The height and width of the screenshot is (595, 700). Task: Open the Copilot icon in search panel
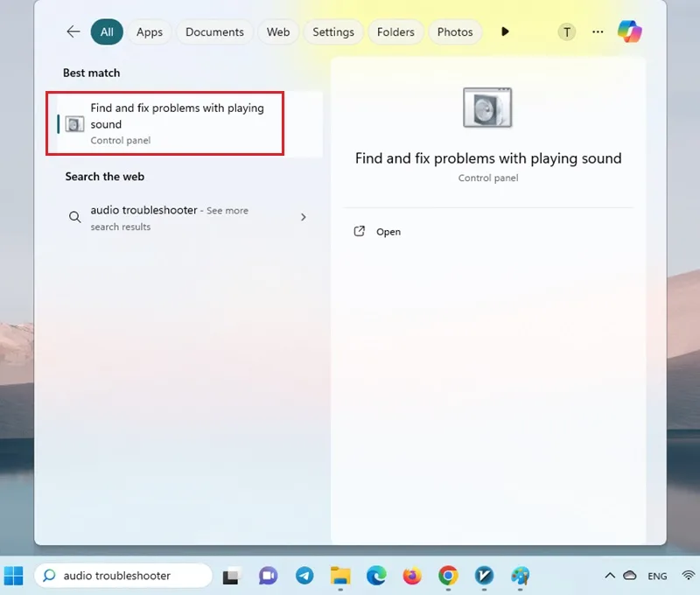[x=629, y=31]
